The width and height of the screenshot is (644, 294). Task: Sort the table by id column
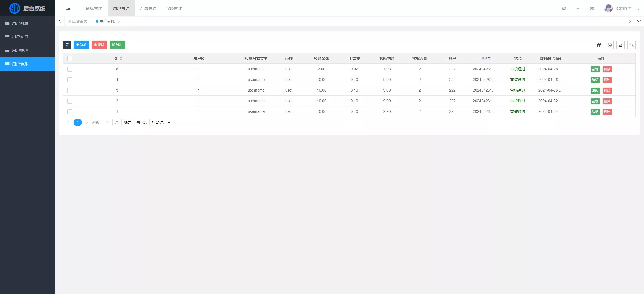[121, 59]
